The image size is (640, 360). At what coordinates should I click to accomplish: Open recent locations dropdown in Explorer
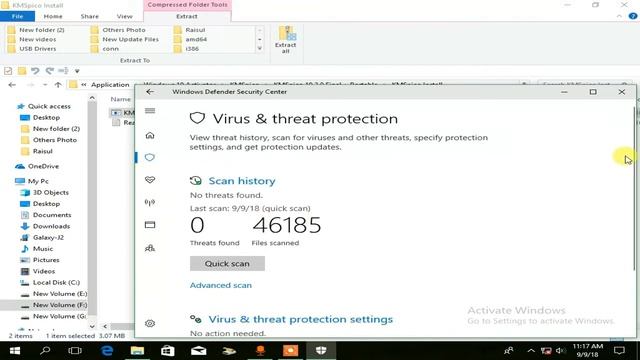click(x=45, y=85)
